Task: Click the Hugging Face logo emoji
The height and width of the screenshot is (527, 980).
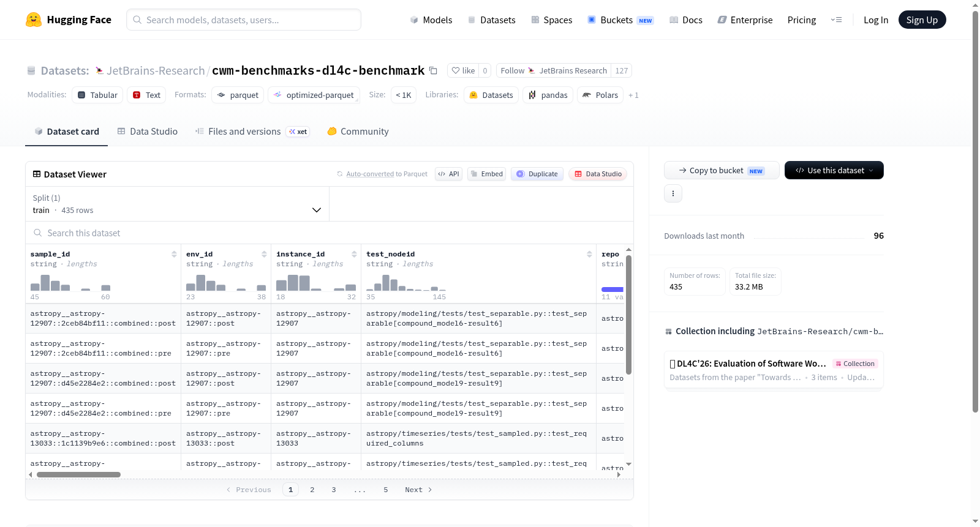Action: point(34,20)
